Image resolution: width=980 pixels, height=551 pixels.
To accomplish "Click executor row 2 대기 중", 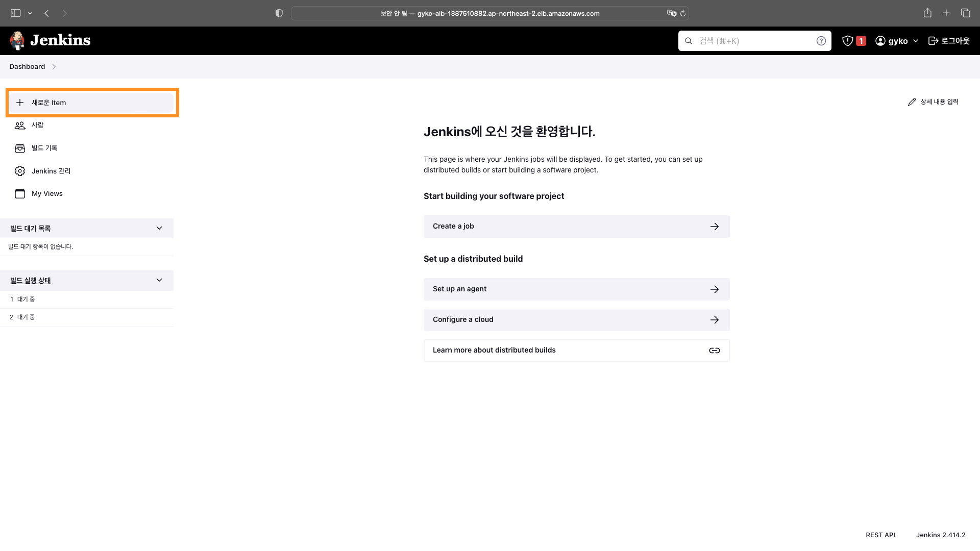I will 87,317.
